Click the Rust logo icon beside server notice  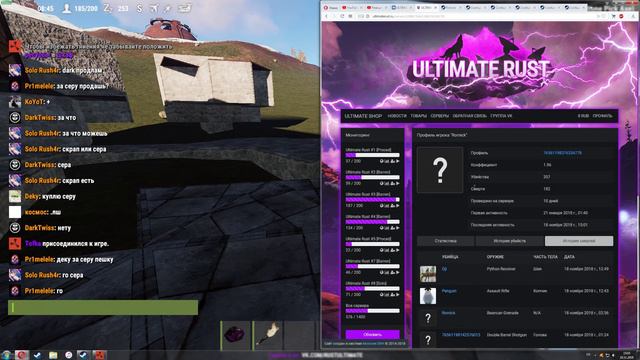(15, 46)
